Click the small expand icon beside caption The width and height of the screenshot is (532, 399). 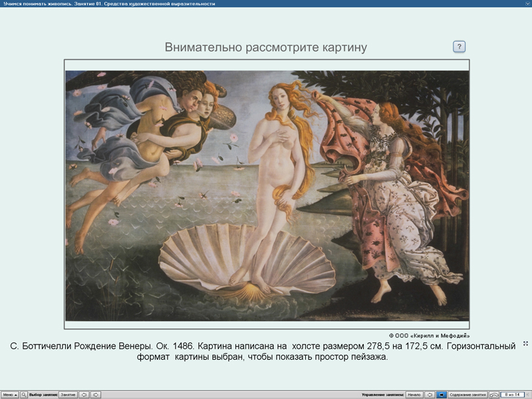[x=525, y=343]
